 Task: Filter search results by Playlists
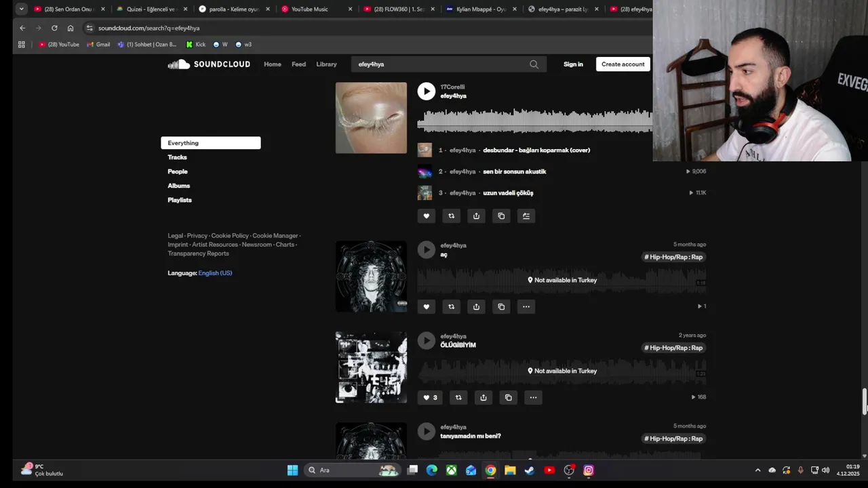coord(180,200)
